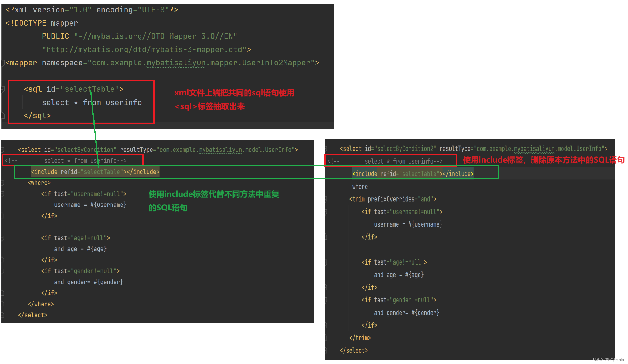Fold the age!=null if block left panel
Image resolution: width=628 pixels, height=364 pixels.
tap(2, 238)
